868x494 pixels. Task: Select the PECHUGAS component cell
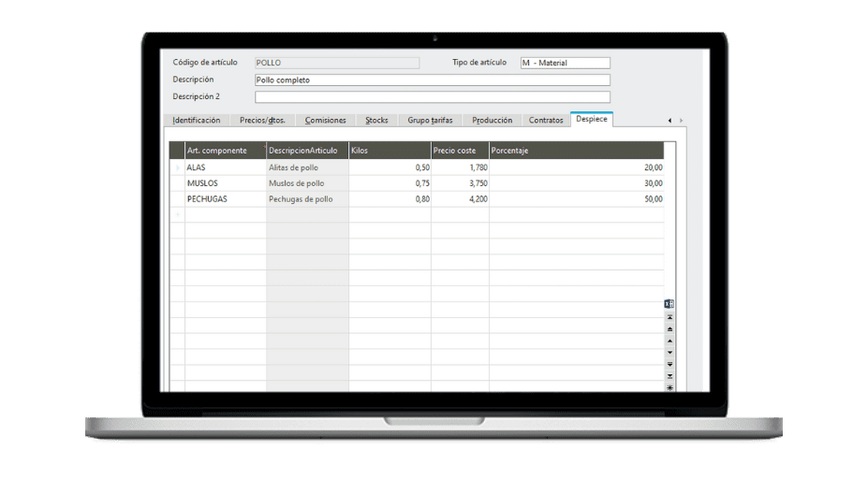[x=226, y=199]
